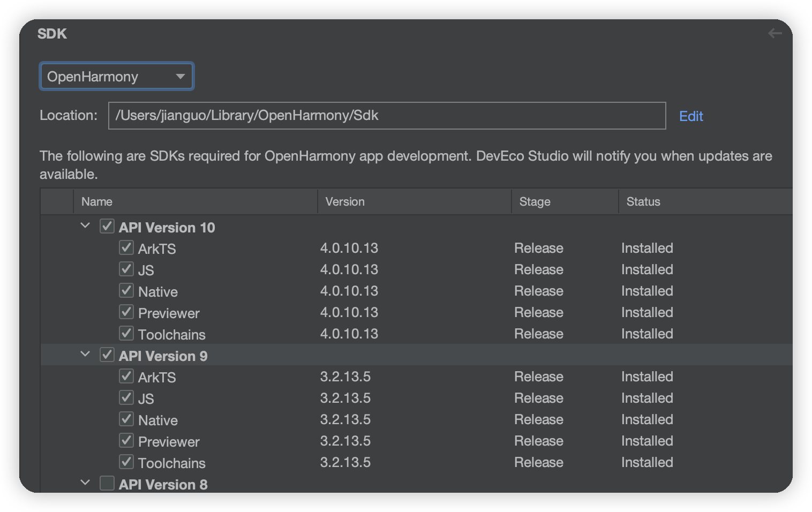Click version 4.0.10.13 in the ArkTS row
The image size is (812, 512).
click(349, 248)
